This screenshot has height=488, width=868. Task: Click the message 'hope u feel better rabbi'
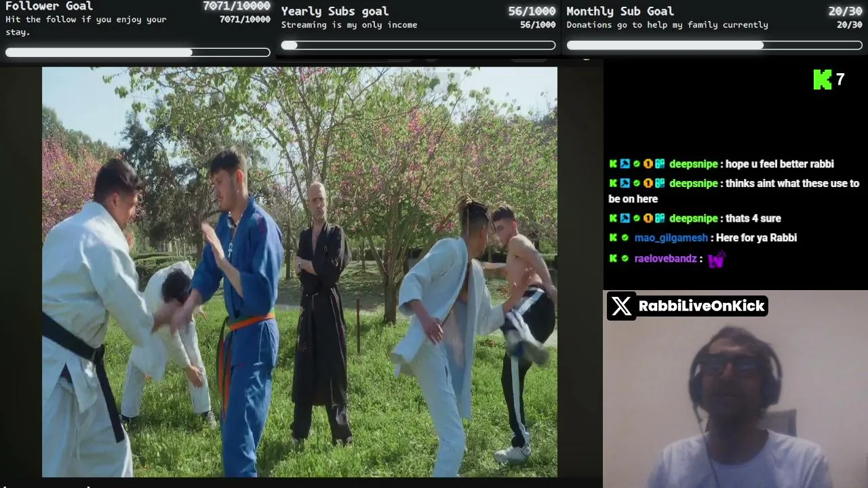pos(780,164)
